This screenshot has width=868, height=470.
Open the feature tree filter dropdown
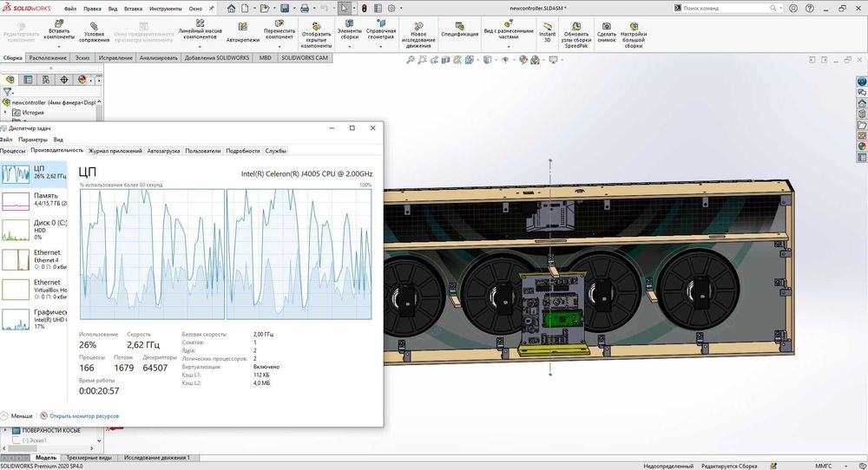[9, 91]
